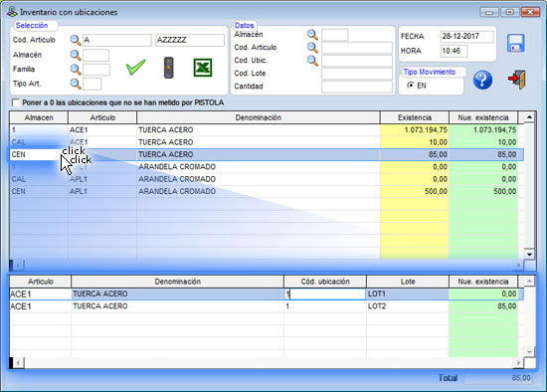The width and height of the screenshot is (547, 392).
Task: Click the Existencia column header
Action: click(x=415, y=117)
